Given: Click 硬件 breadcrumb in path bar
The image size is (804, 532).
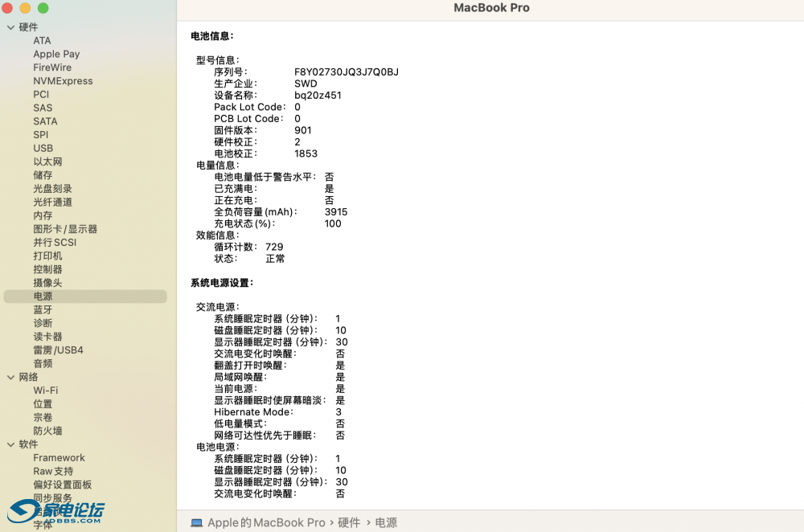Looking at the screenshot, I should [x=349, y=523].
